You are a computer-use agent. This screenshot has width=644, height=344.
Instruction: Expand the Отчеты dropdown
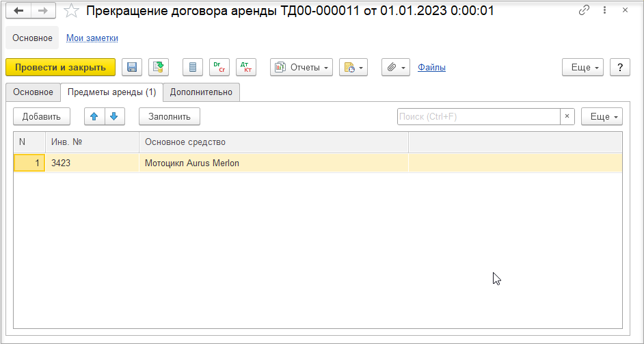point(301,68)
